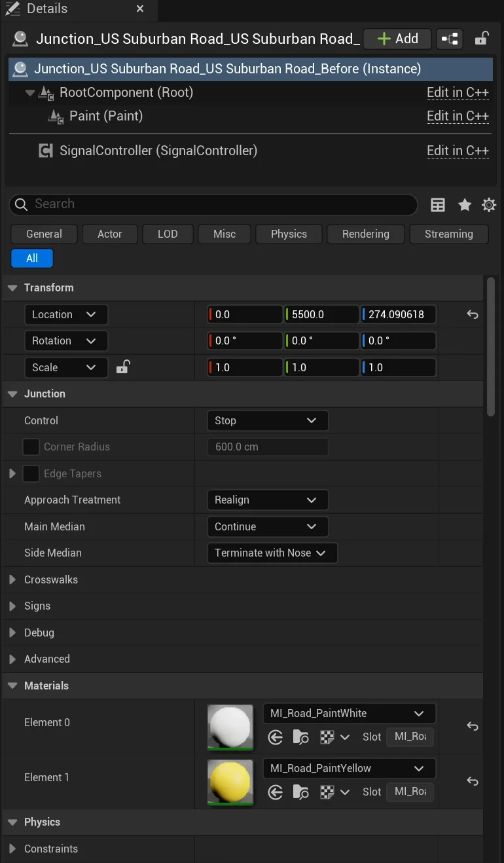The width and height of the screenshot is (504, 863).
Task: Click the Location Z value 274.090618
Action: [398, 314]
